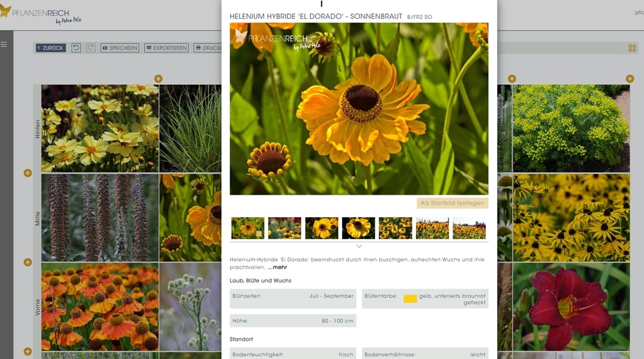Expand description with the ...mehr link

click(278, 268)
